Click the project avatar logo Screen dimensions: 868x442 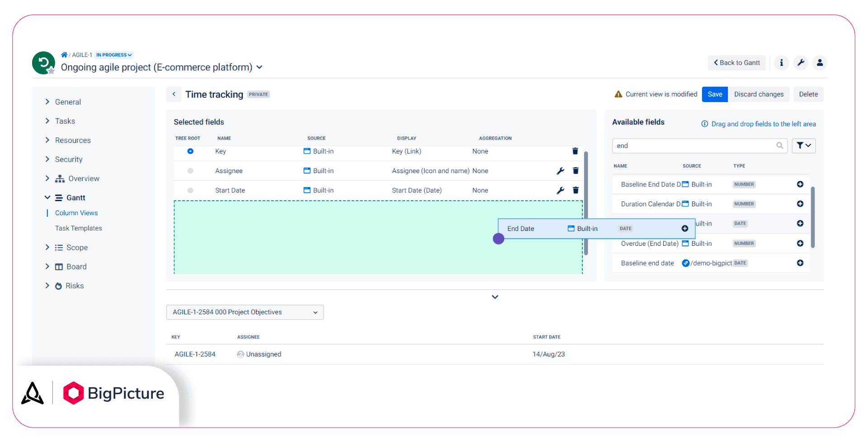[x=43, y=63]
